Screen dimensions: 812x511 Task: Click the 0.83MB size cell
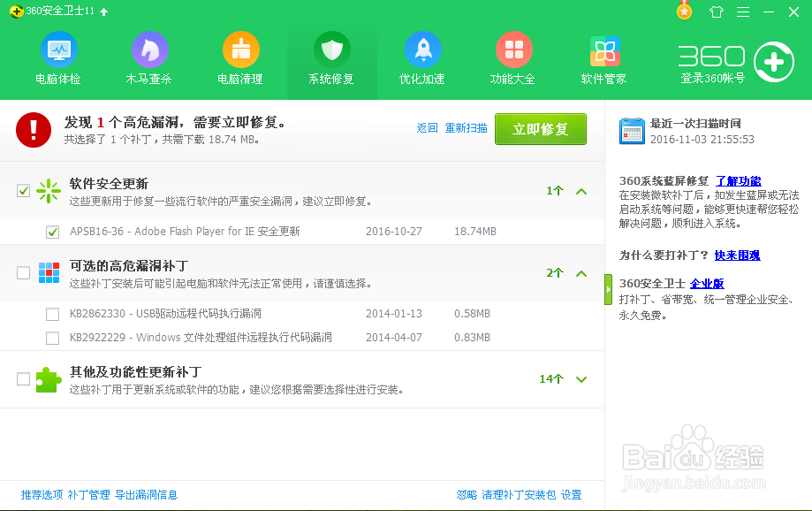pos(473,338)
